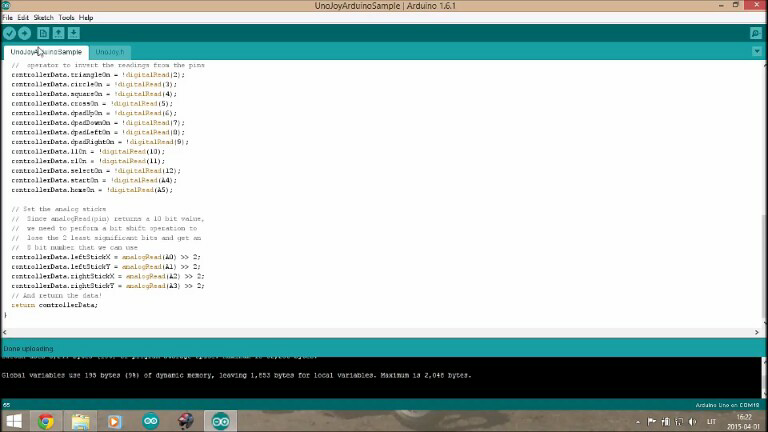Click the Windows Start button

coord(14,421)
